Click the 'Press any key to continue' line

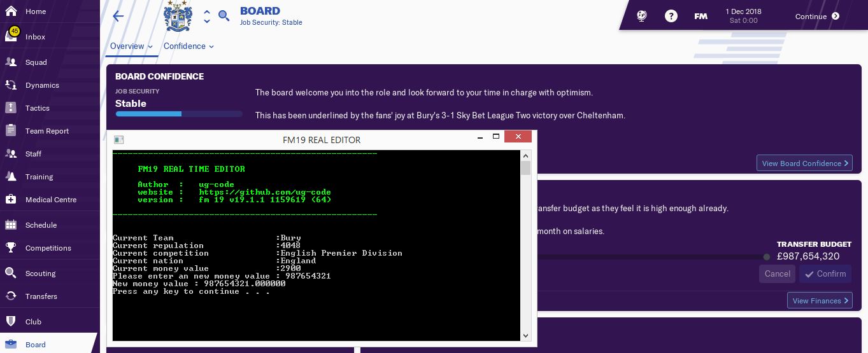[191, 291]
